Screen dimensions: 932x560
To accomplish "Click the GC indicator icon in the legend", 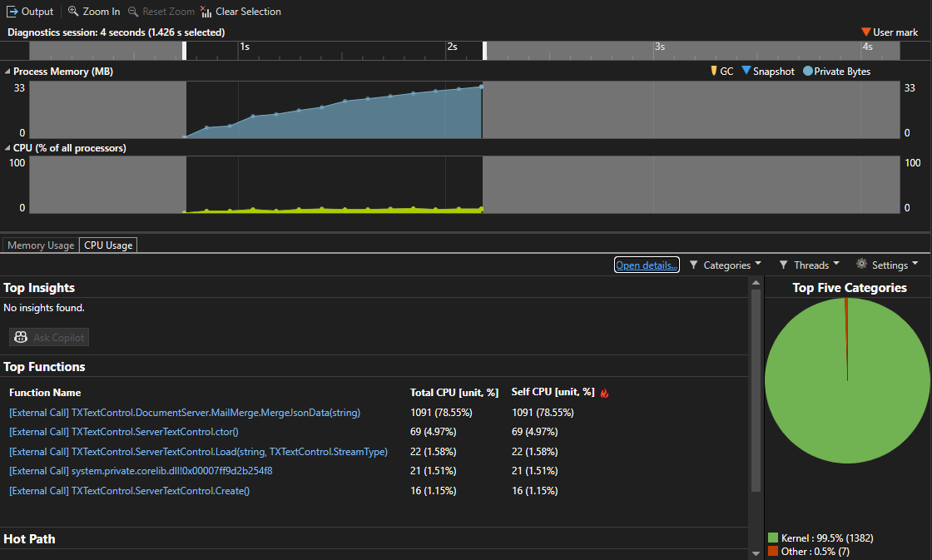I will [x=713, y=71].
